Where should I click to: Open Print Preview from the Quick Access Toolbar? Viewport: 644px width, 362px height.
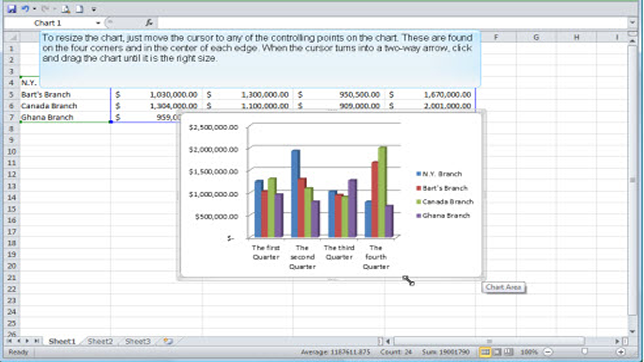tap(65, 9)
